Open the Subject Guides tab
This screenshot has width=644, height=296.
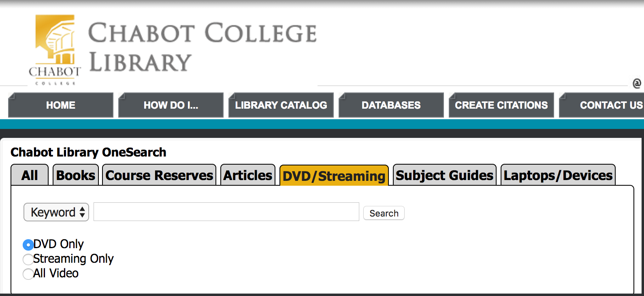click(445, 175)
